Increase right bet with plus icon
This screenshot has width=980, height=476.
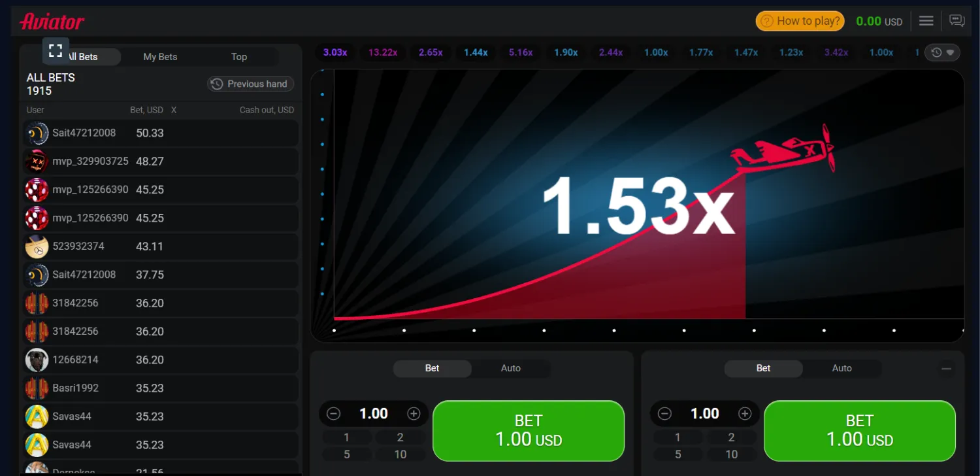pyautogui.click(x=745, y=414)
